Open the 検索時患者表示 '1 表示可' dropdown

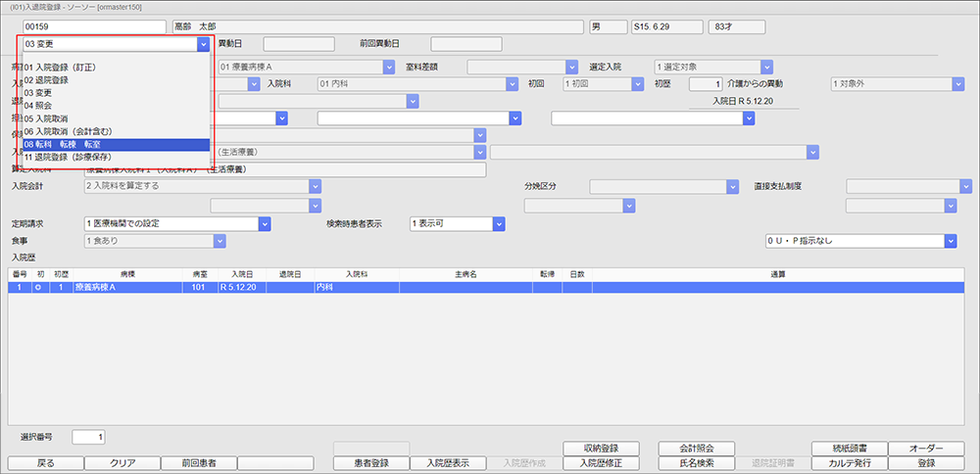tap(499, 223)
